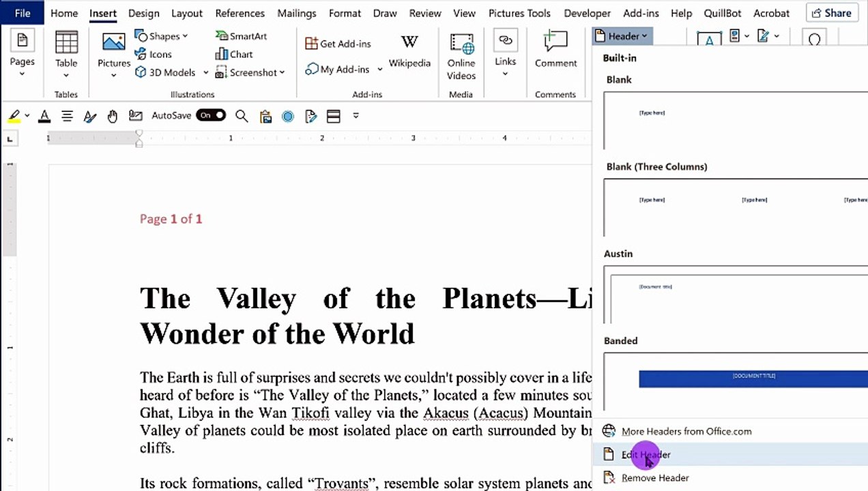Viewport: 868px width, 491px height.
Task: Click the Online Videos button
Action: [x=461, y=56]
